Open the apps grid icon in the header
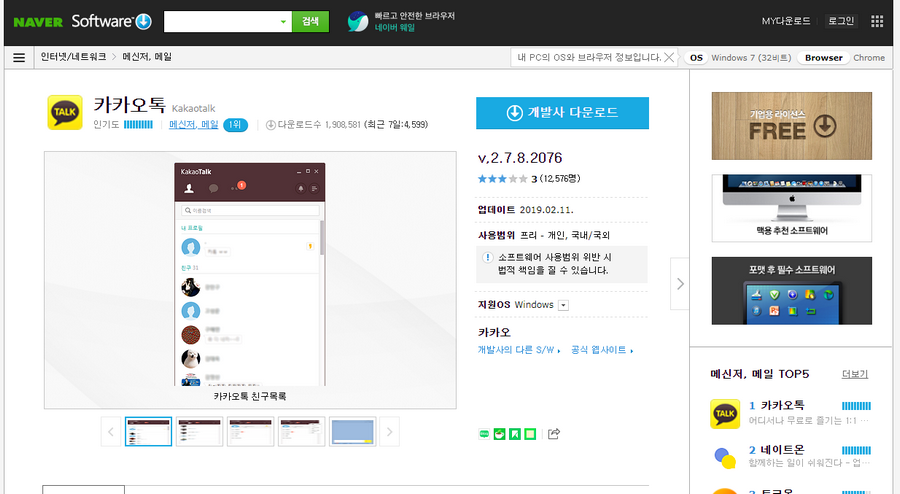The image size is (900, 494). 877,21
